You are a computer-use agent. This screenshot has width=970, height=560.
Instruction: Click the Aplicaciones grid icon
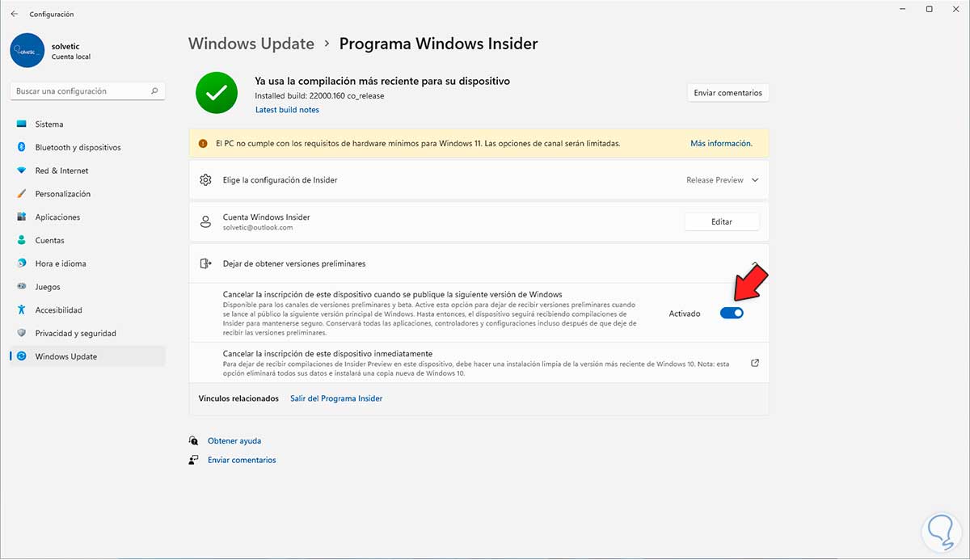coord(21,217)
